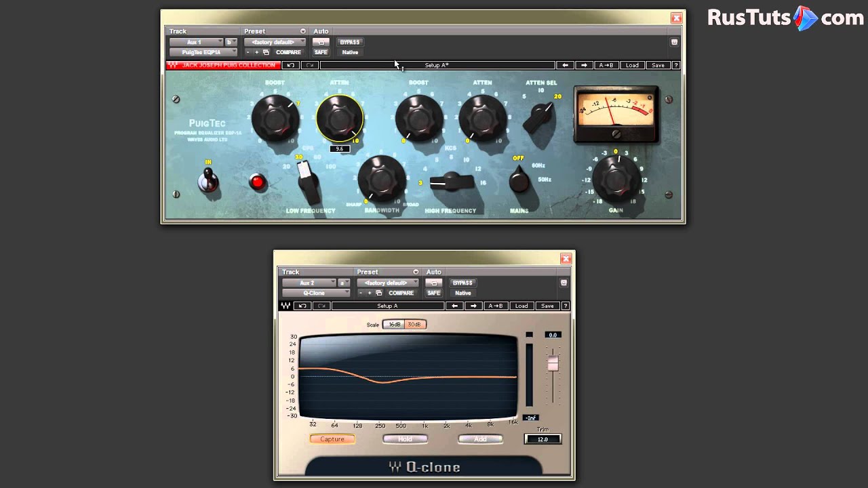Image resolution: width=868 pixels, height=488 pixels.
Task: Click A→B copy button in PuigTec
Action: [606, 65]
